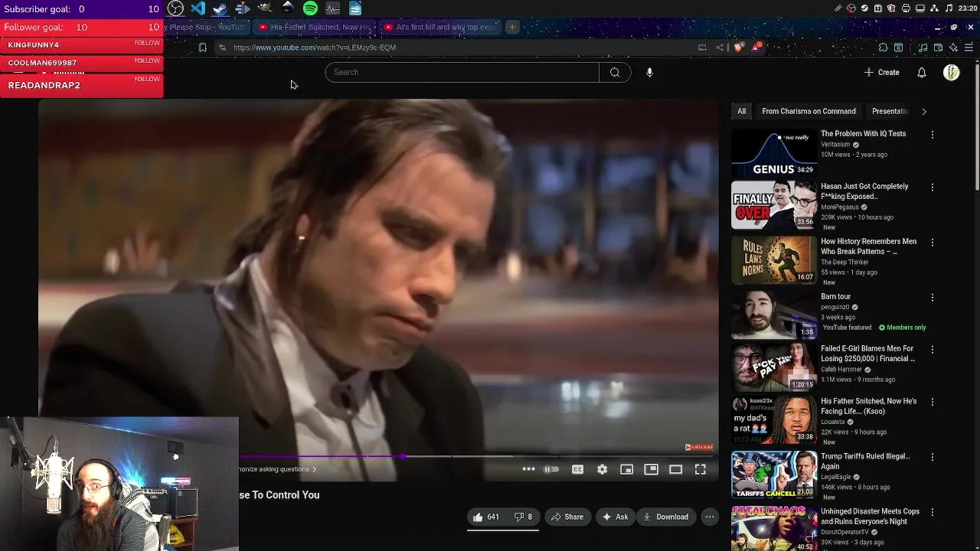Image resolution: width=980 pixels, height=551 pixels.
Task: Select the Presentation chip
Action: coord(890,111)
